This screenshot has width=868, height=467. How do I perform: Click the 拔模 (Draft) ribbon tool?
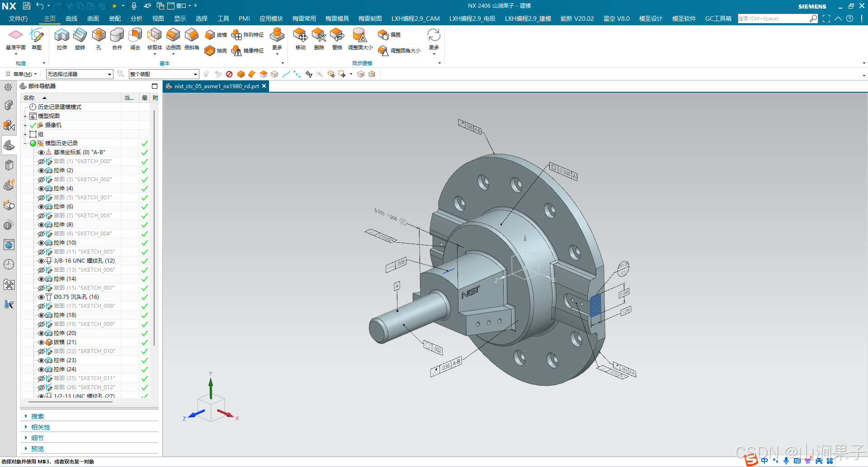(x=216, y=35)
